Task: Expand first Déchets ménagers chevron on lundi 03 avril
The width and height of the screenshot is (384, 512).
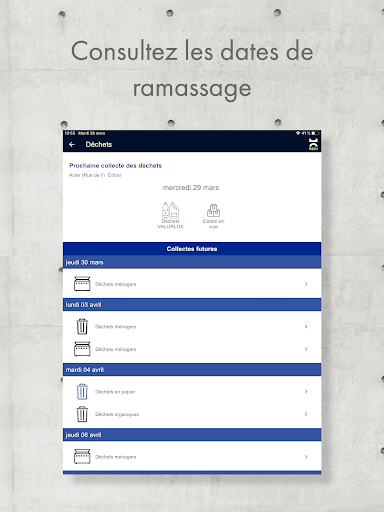Action: tap(306, 326)
